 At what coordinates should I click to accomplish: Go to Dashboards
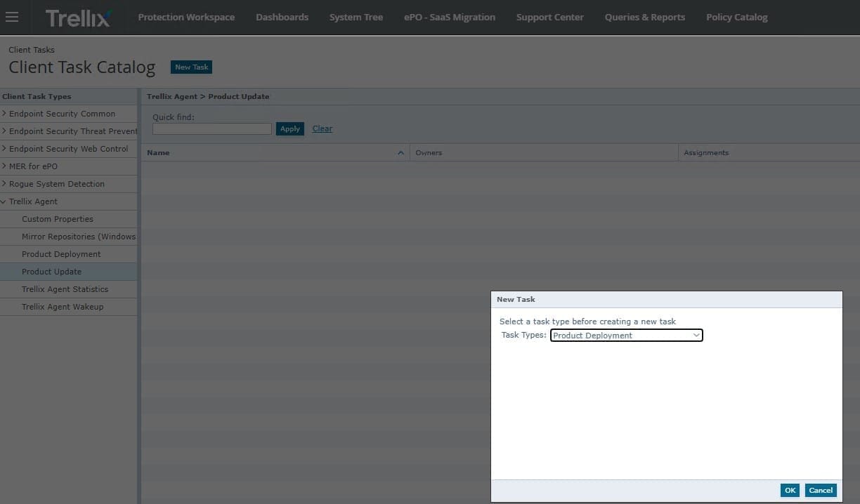(x=282, y=17)
